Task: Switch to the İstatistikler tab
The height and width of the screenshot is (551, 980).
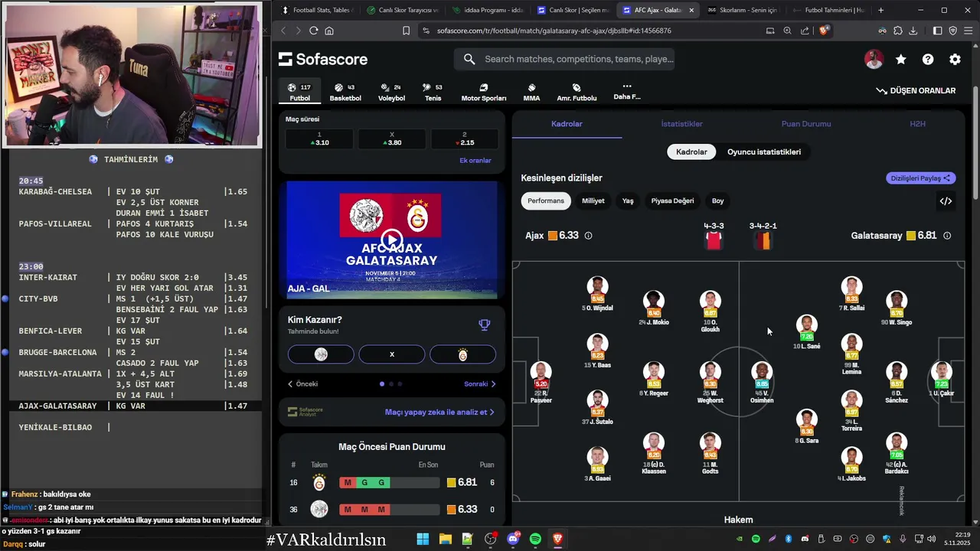Action: click(x=681, y=124)
